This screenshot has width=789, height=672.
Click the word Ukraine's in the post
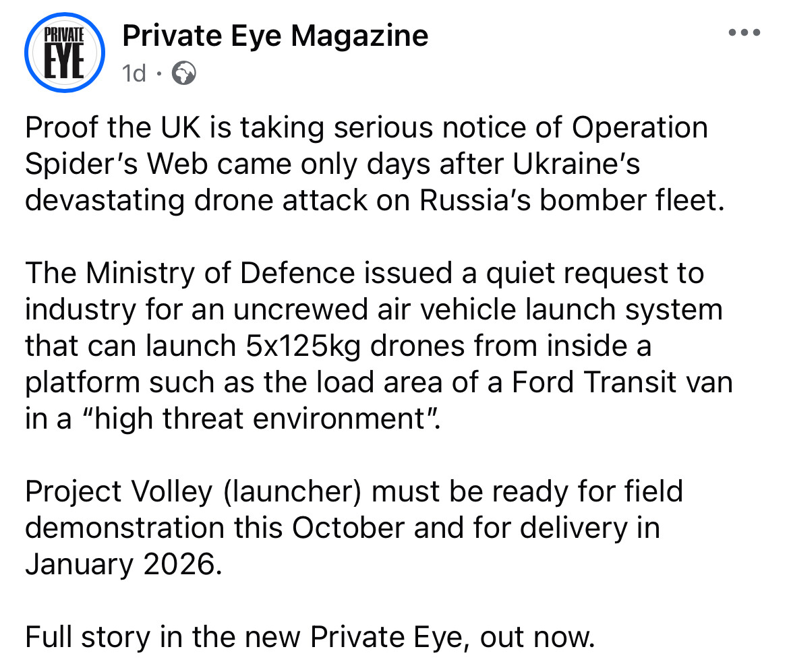pos(576,164)
